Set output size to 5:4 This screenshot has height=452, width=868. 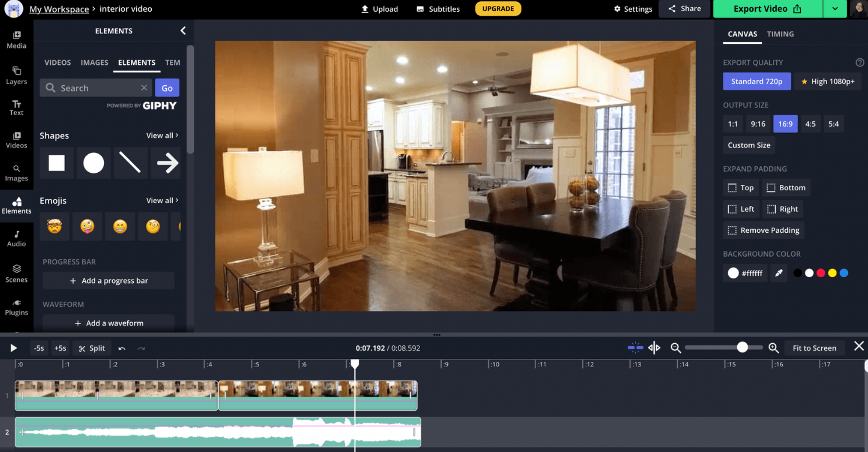(x=834, y=124)
